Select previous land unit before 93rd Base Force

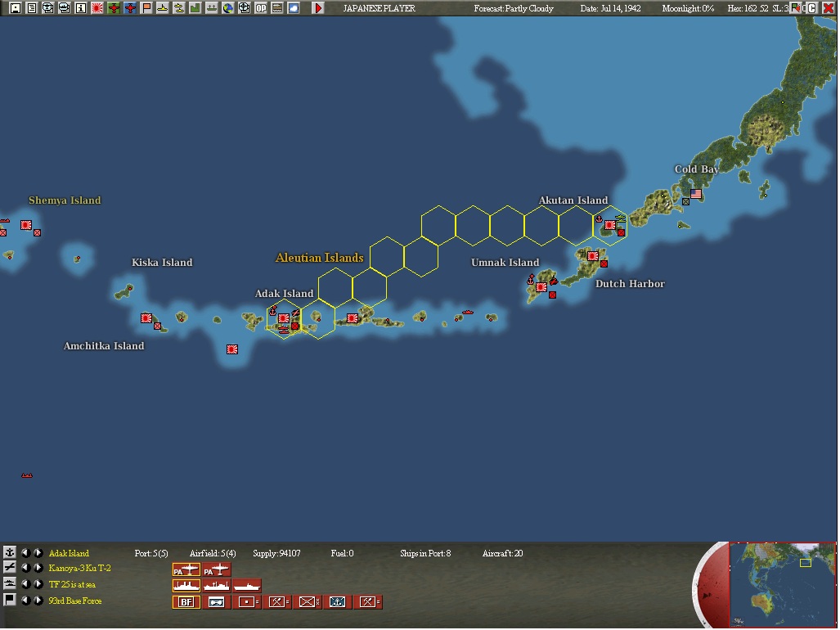(x=25, y=601)
